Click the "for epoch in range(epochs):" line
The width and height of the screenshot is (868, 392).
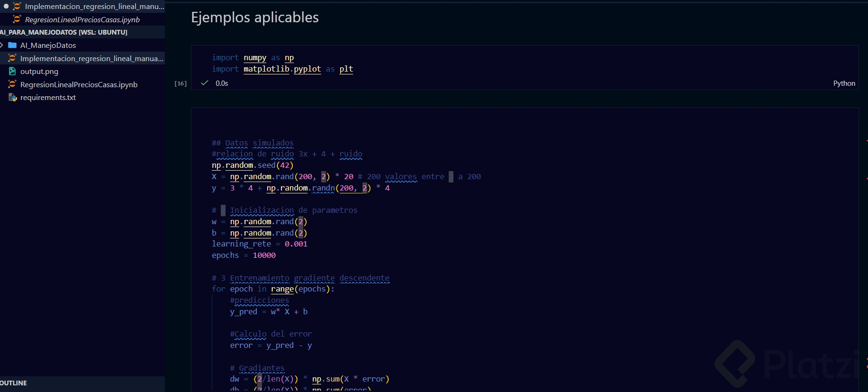(273, 289)
